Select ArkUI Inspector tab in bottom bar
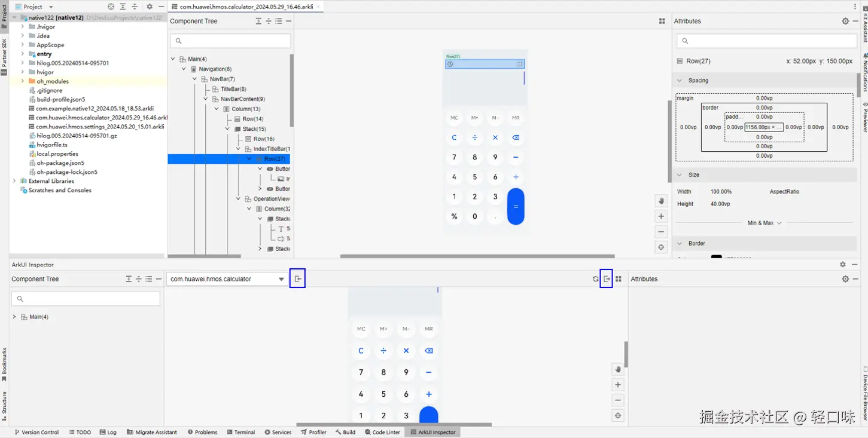 tap(433, 432)
